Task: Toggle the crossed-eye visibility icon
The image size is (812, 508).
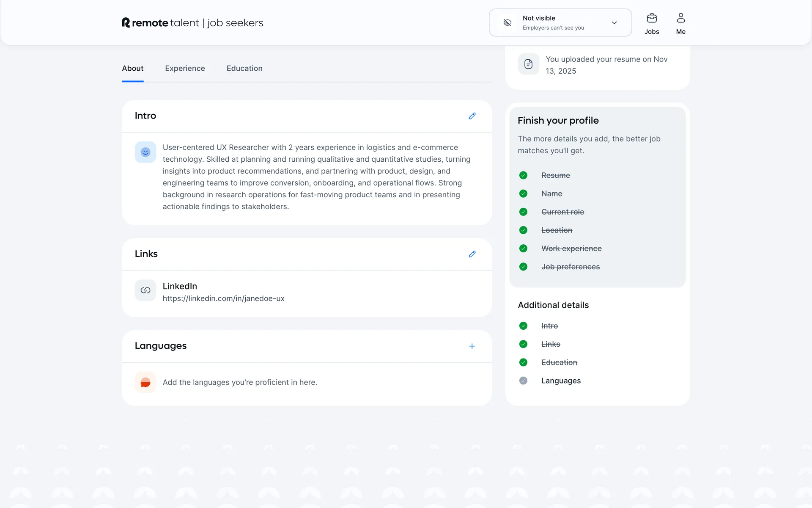Action: coord(507,23)
